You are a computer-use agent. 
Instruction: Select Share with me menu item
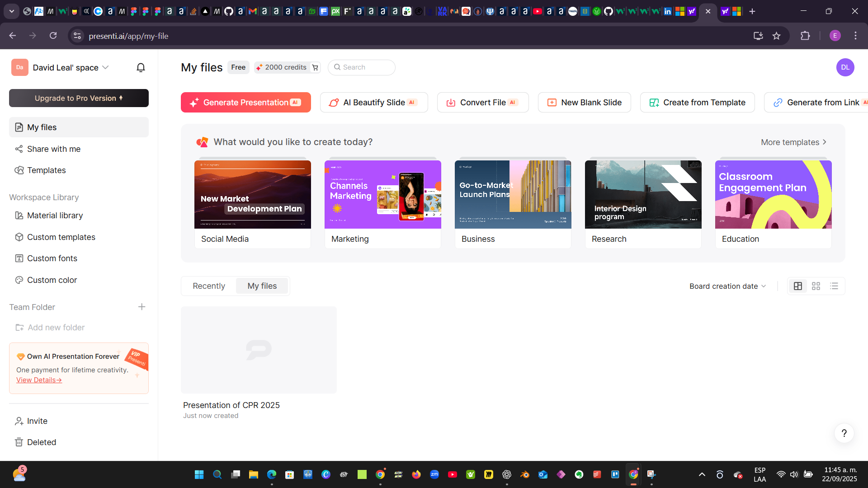pyautogui.click(x=53, y=149)
